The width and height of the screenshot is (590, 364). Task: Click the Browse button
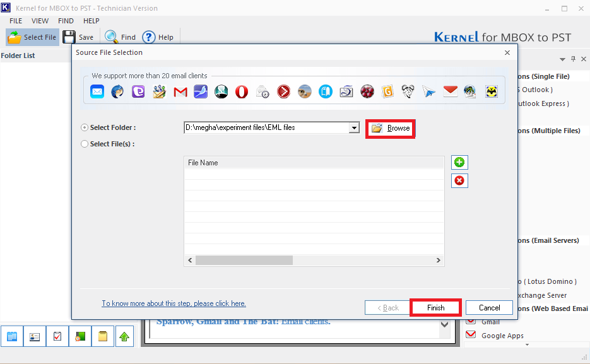pyautogui.click(x=390, y=129)
